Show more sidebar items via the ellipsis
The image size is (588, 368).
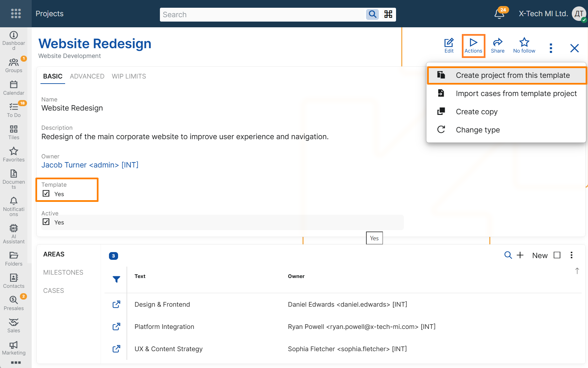point(16,363)
